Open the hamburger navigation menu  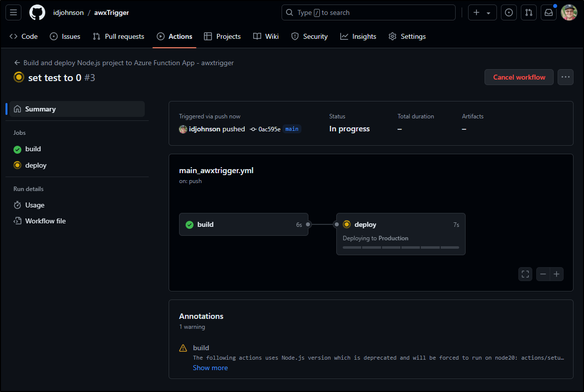[x=13, y=12]
